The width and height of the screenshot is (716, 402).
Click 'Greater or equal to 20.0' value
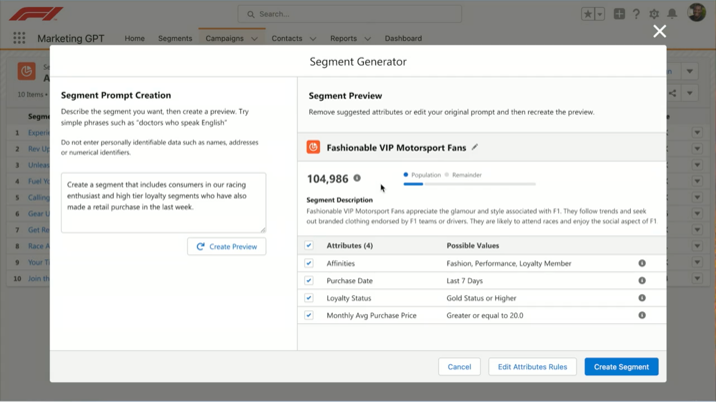[485, 315]
